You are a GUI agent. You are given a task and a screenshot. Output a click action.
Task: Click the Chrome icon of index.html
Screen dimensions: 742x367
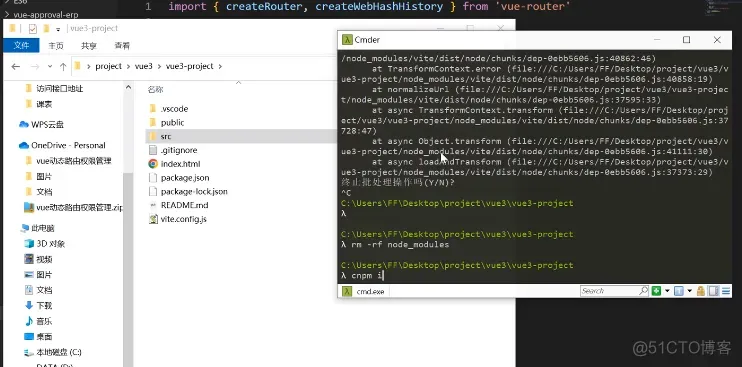152,164
